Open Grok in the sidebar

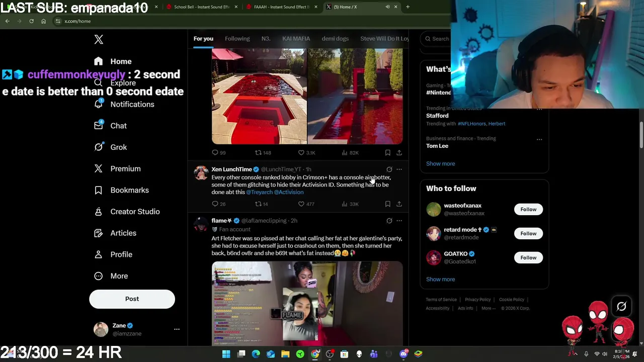tap(110, 147)
